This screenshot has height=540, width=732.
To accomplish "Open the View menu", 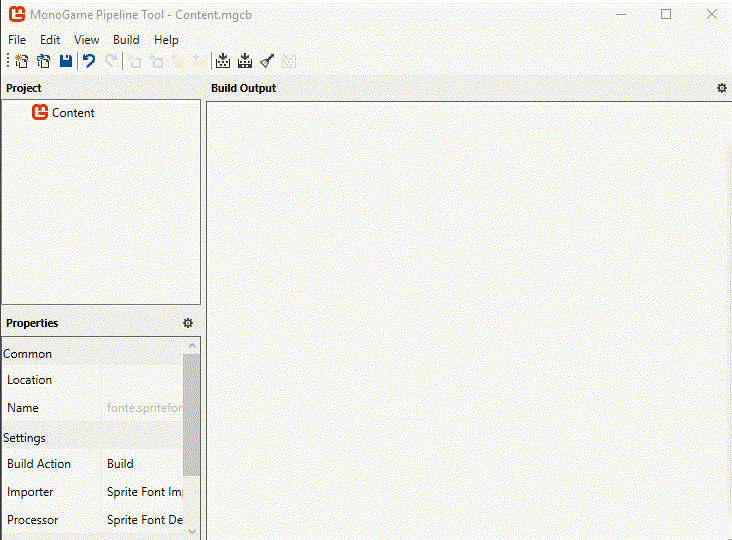I will (86, 40).
